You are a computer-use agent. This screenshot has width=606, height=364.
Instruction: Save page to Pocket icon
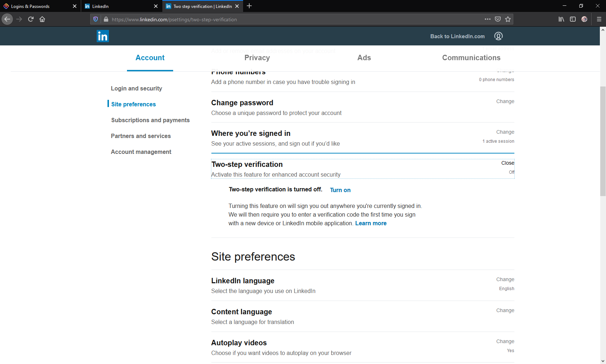click(498, 19)
